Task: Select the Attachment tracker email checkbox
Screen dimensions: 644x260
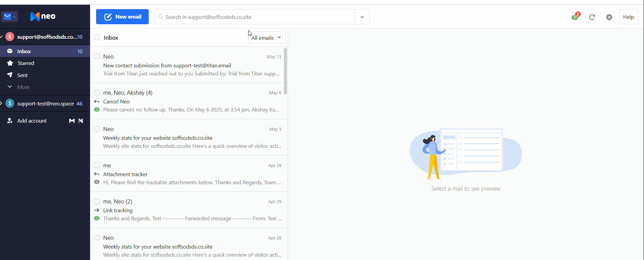Action: pyautogui.click(x=97, y=165)
